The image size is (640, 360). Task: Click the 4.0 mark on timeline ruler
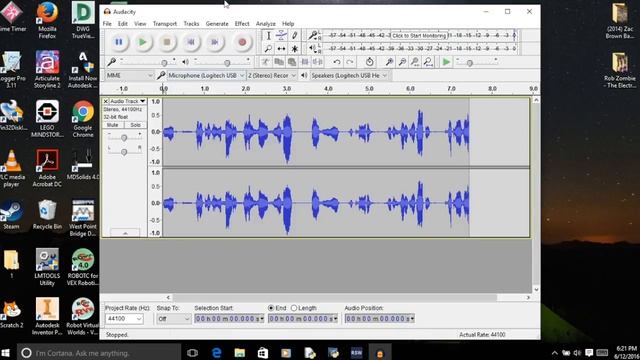pos(328,89)
